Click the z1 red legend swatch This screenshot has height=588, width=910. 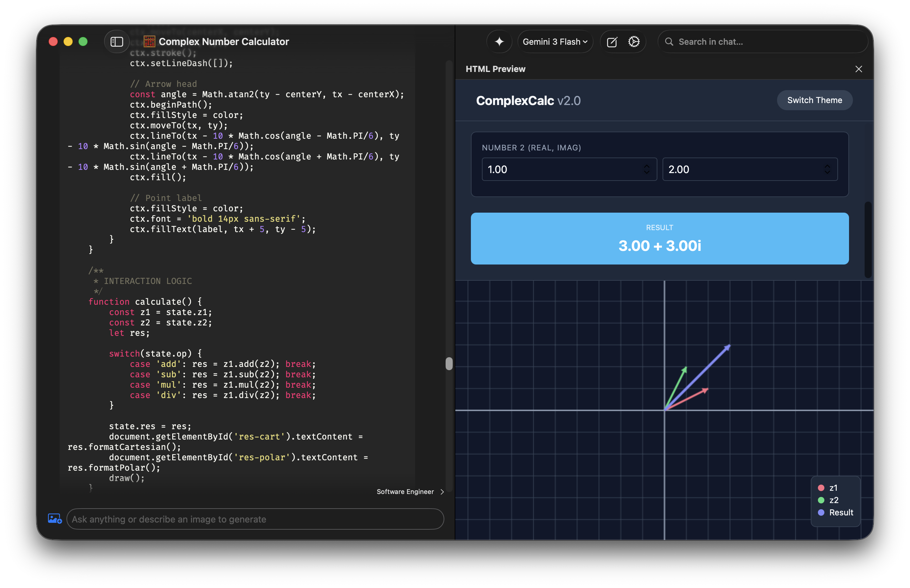point(820,488)
